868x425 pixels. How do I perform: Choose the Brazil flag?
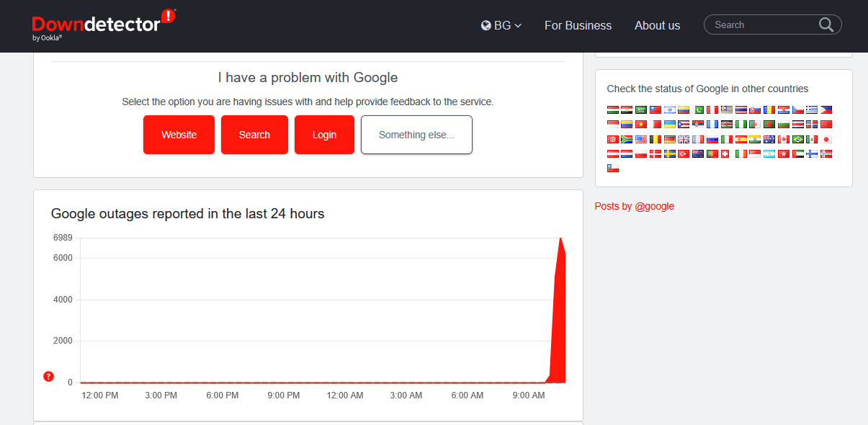click(x=798, y=139)
